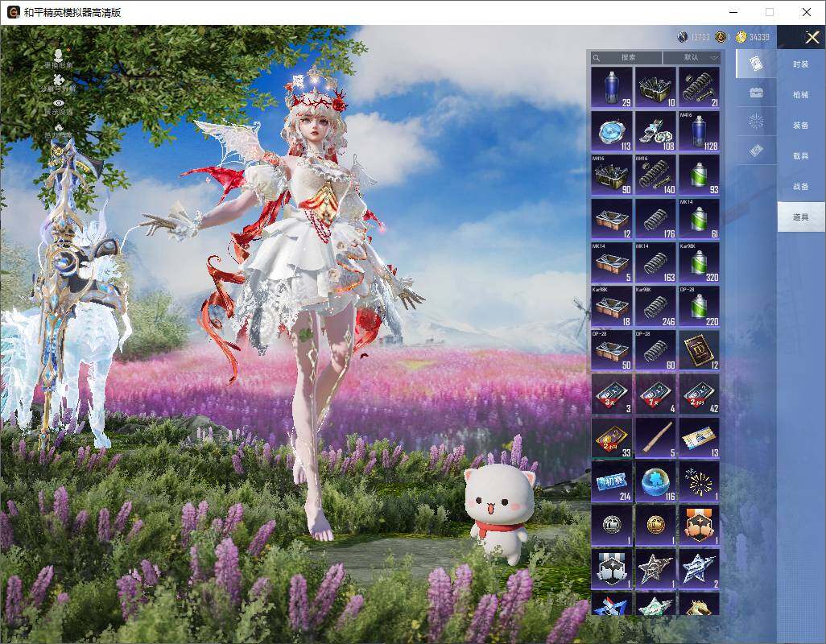Click the emulator icon in the title bar
Viewport: 826px width, 644px height.
[x=13, y=11]
